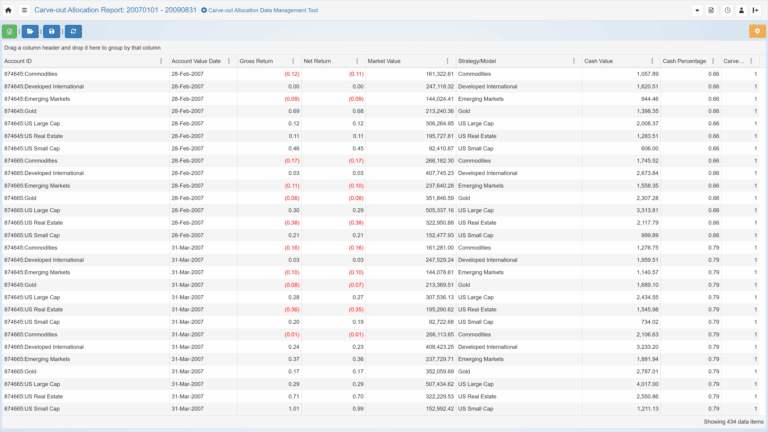
Task: Open the Account ID column menu
Action: pyautogui.click(x=161, y=61)
